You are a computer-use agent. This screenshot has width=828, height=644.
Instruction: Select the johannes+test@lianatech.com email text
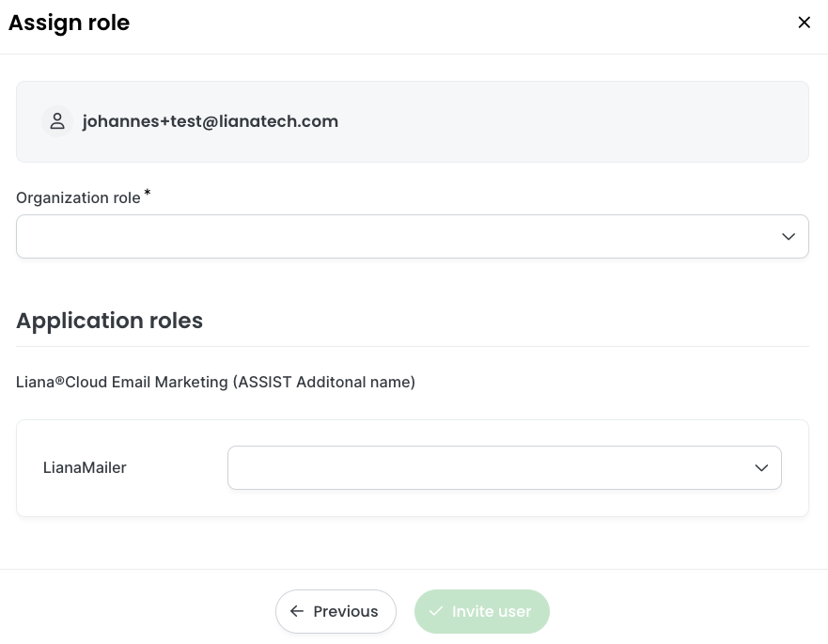click(x=211, y=121)
